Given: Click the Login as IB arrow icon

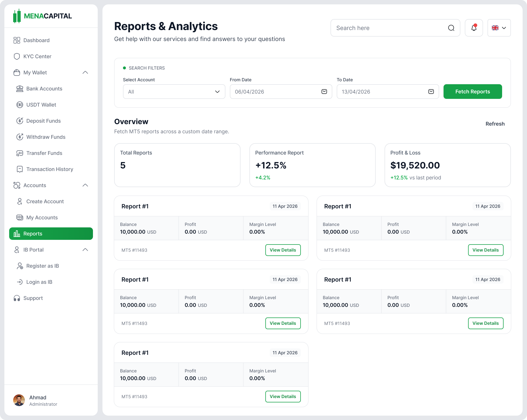Looking at the screenshot, I should click(20, 282).
